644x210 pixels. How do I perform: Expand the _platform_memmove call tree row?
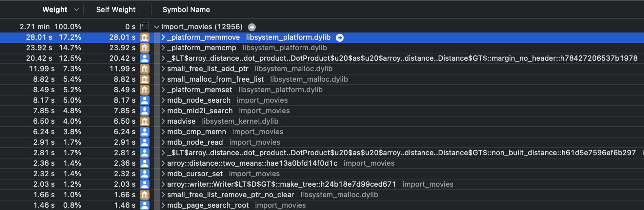163,37
